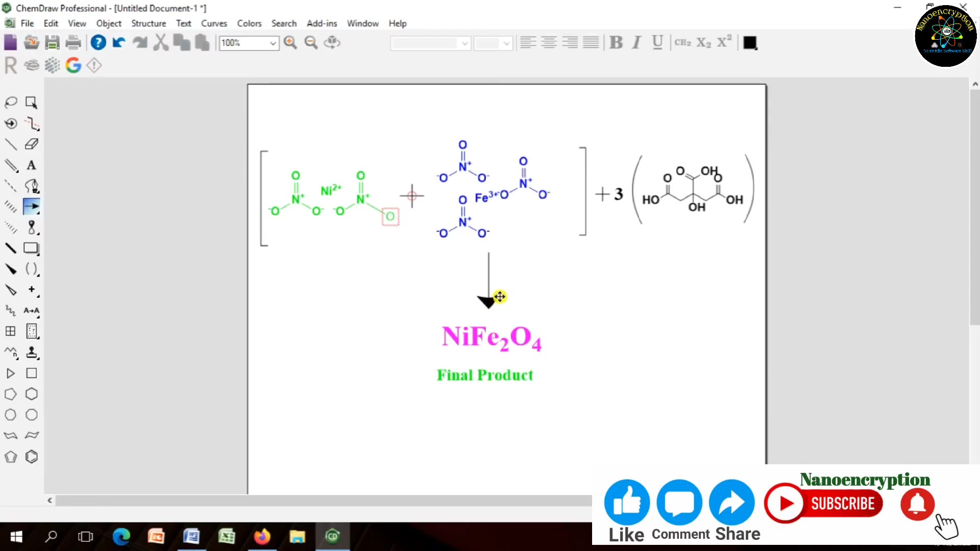980x551 pixels.
Task: Undo the last action with the undo arrow
Action: click(x=118, y=42)
